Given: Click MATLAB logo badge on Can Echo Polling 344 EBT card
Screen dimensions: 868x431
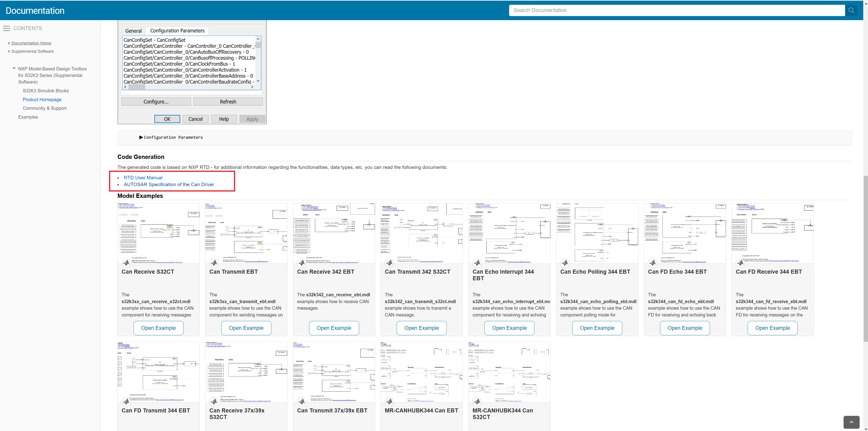Looking at the screenshot, I should 565,263.
